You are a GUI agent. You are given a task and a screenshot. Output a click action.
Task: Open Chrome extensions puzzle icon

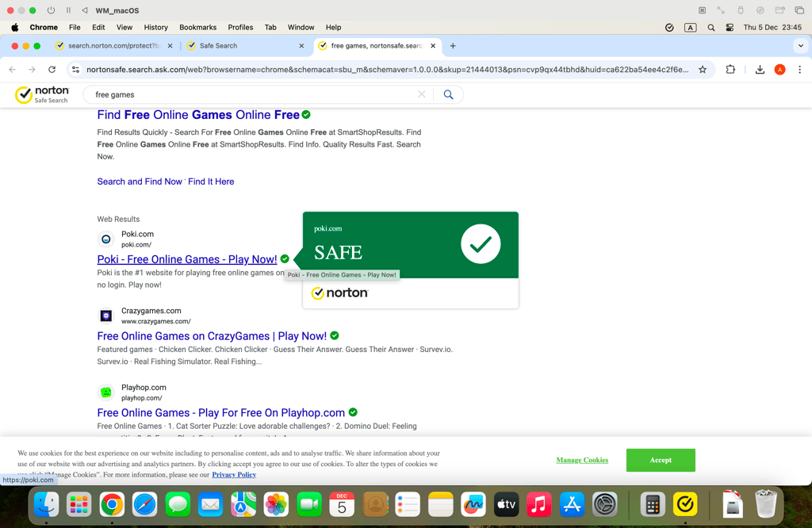tap(730, 69)
